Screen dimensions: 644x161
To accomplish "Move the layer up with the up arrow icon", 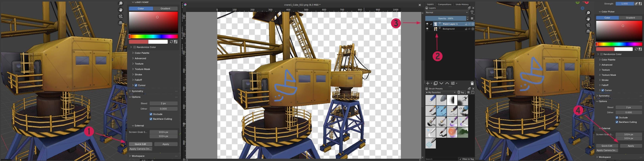I will 447,83.
